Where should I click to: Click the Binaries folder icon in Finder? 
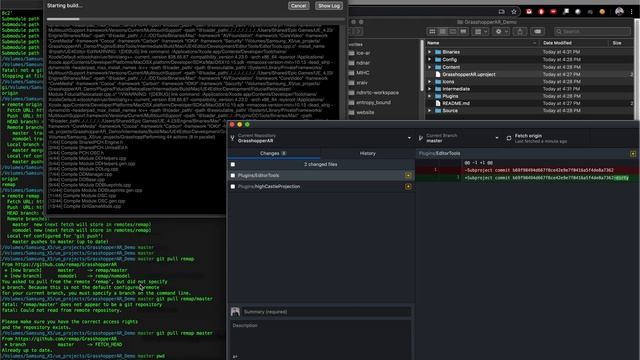point(438,52)
